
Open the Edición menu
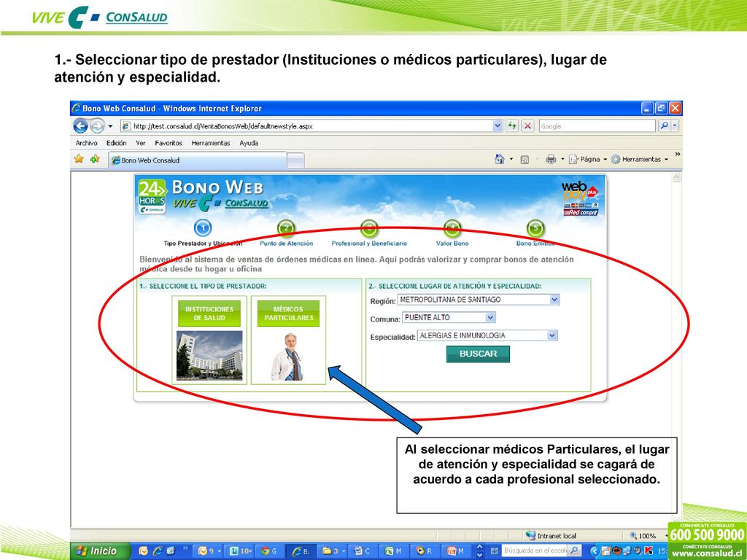[116, 143]
